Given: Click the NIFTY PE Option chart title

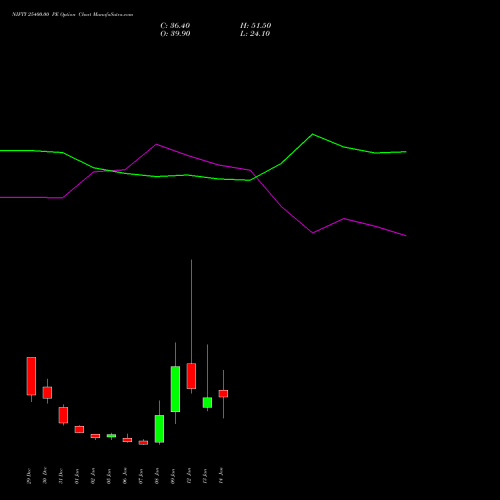Looking at the screenshot, I should [73, 14].
